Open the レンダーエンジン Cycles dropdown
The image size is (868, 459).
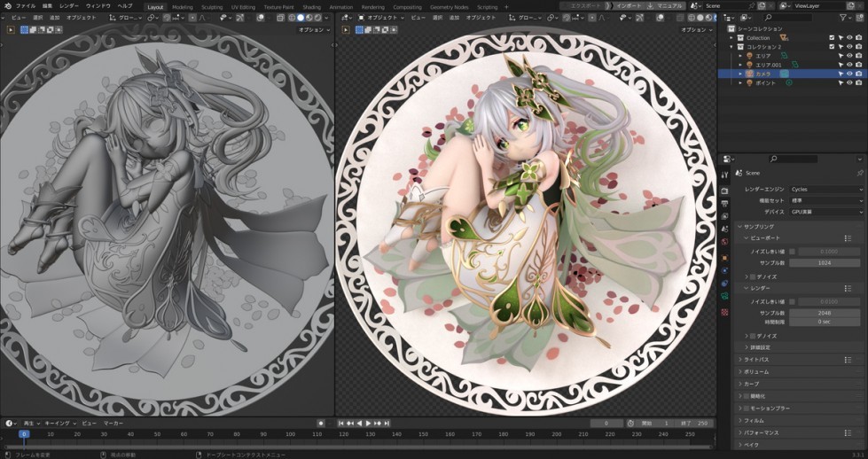pyautogui.click(x=825, y=190)
